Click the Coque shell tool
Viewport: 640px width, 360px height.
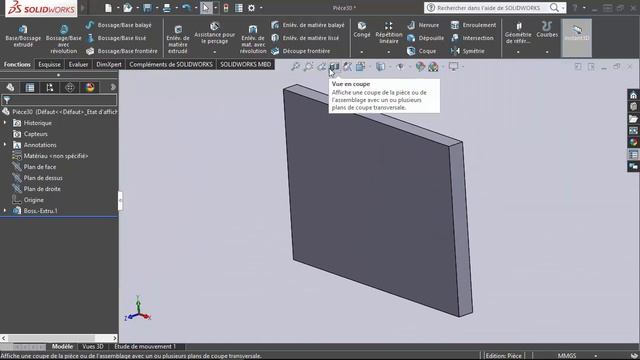click(421, 51)
